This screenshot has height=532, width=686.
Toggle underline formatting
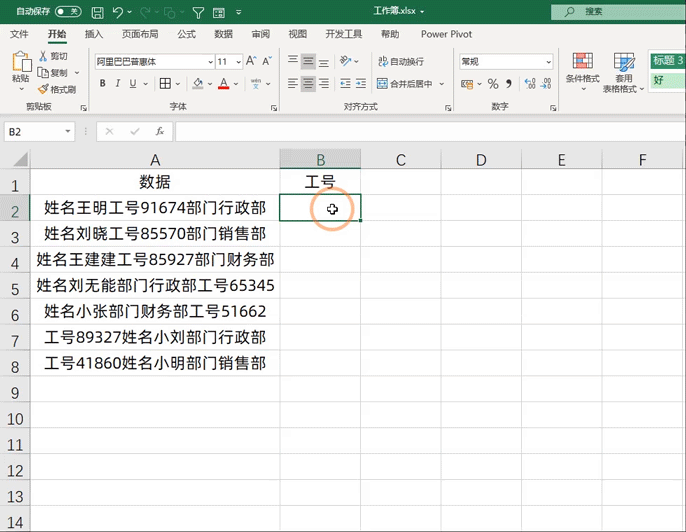pyautogui.click(x=133, y=83)
